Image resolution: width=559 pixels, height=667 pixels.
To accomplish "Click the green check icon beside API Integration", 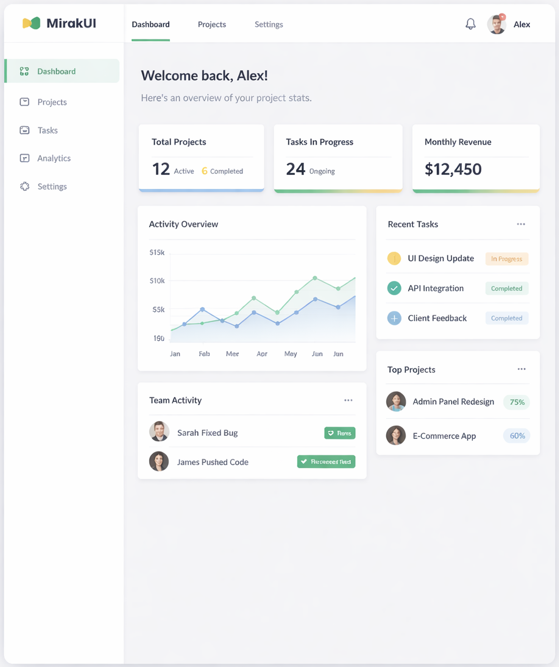I will (394, 288).
